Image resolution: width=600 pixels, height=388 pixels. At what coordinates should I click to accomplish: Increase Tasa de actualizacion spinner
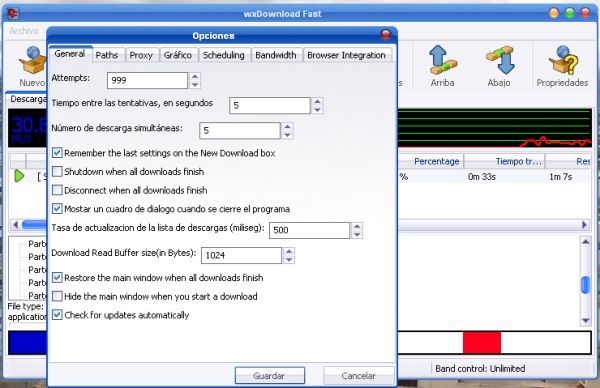[x=357, y=227]
